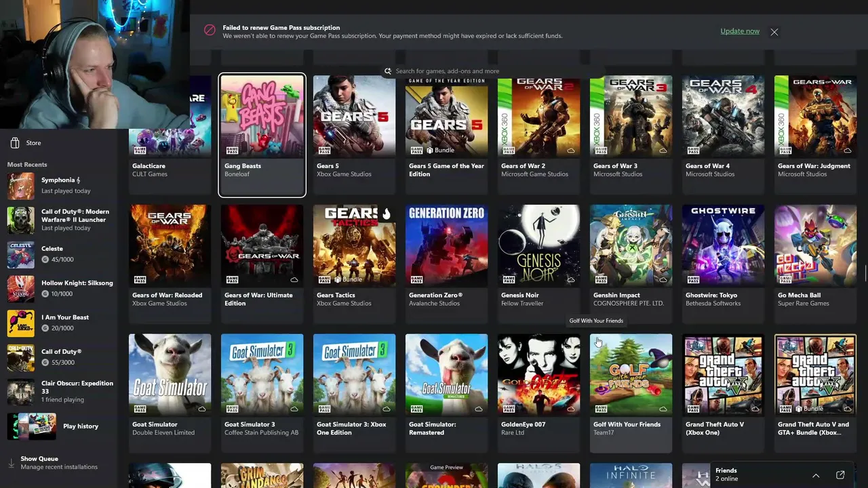
Task: Open the Gears of War 4 tile
Action: point(723,135)
